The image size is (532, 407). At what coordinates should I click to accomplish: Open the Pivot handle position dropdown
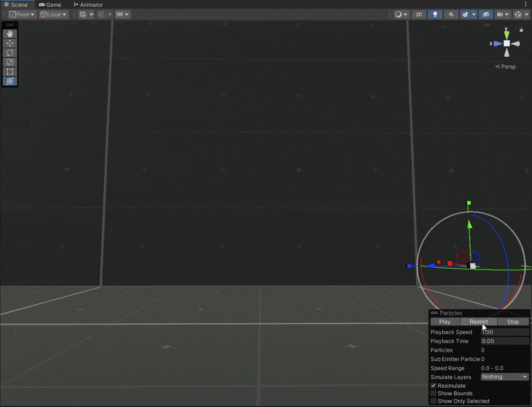pyautogui.click(x=22, y=14)
